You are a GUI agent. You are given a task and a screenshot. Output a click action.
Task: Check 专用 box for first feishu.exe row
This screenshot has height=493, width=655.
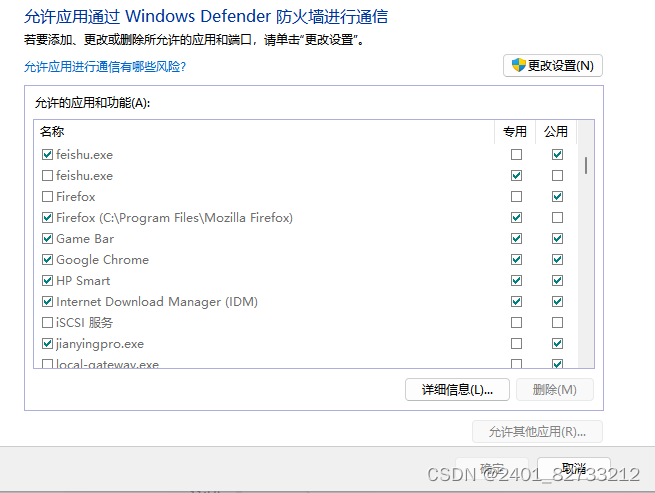[516, 155]
